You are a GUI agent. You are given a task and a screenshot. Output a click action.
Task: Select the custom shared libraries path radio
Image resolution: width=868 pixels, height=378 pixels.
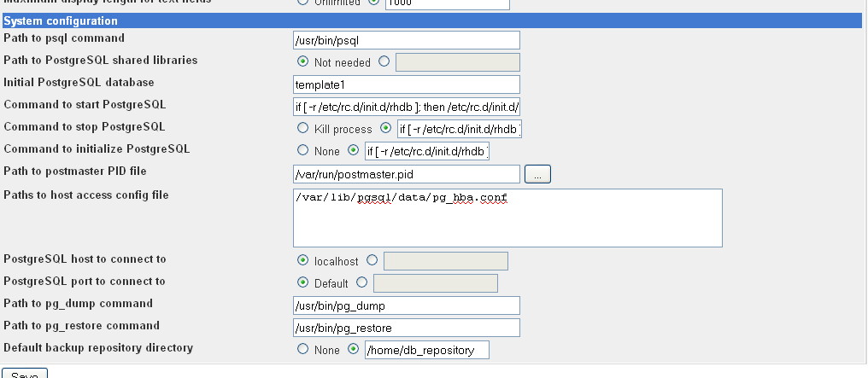tap(384, 61)
